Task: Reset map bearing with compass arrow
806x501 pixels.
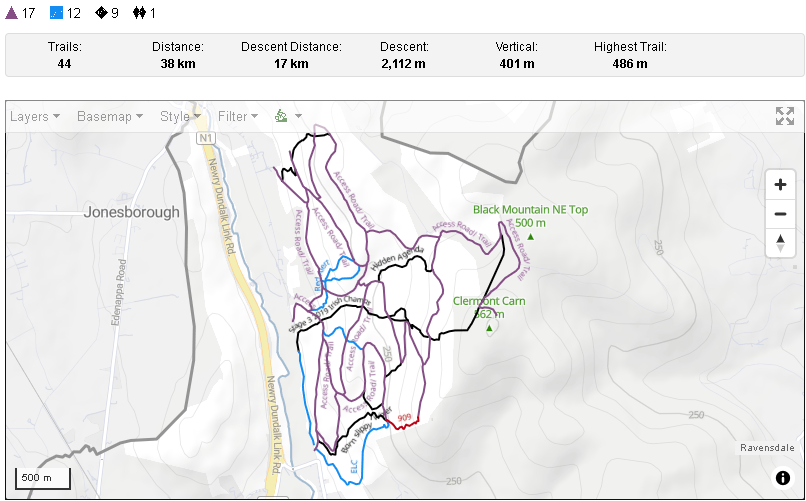Action: tap(780, 242)
